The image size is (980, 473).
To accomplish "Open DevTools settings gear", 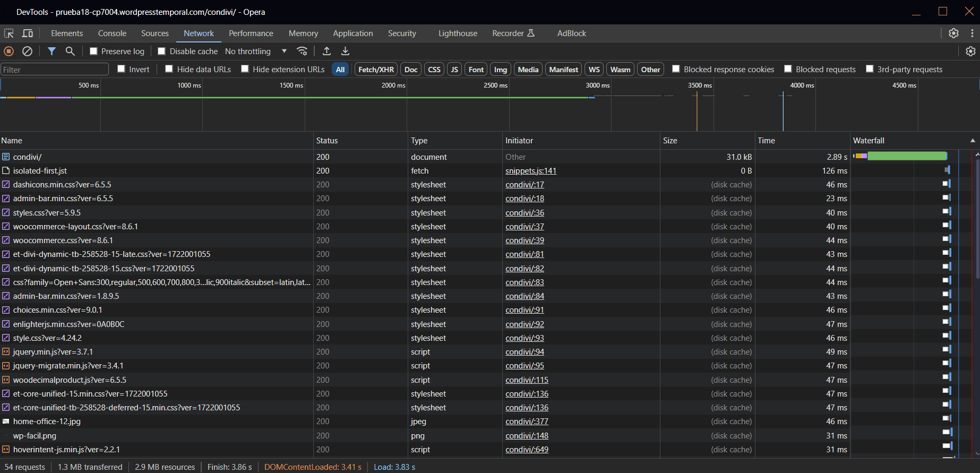I will coord(953,33).
